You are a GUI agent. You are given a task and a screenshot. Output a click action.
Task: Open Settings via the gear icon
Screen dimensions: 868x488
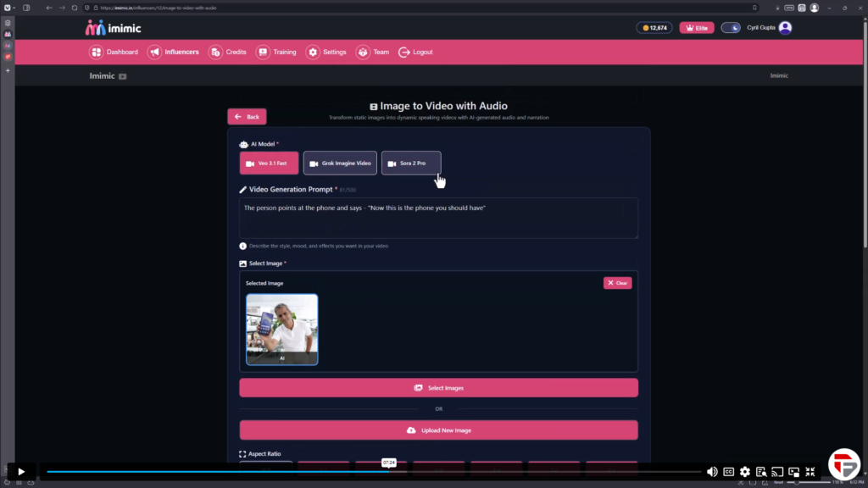click(x=313, y=52)
